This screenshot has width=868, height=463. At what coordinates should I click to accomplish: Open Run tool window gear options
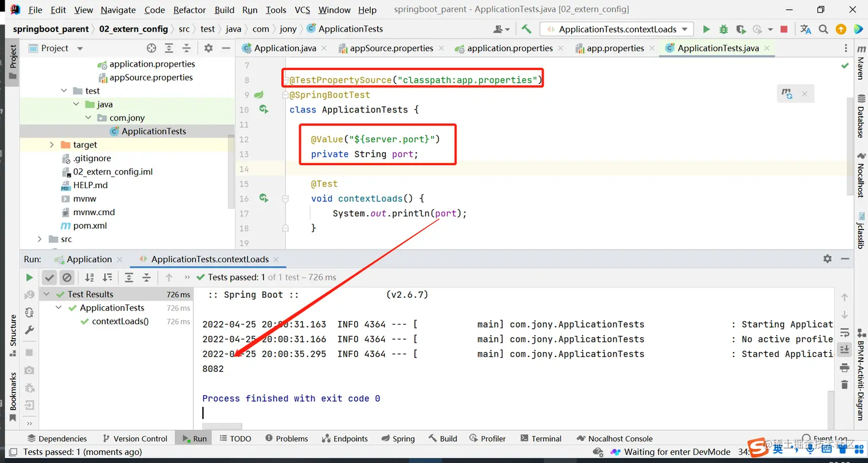pos(827,259)
